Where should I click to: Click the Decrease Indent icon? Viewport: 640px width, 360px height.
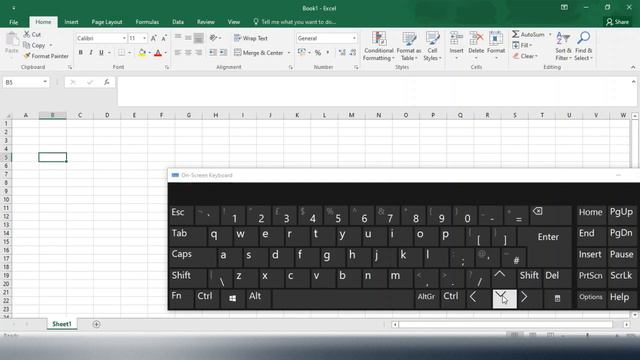coord(213,53)
